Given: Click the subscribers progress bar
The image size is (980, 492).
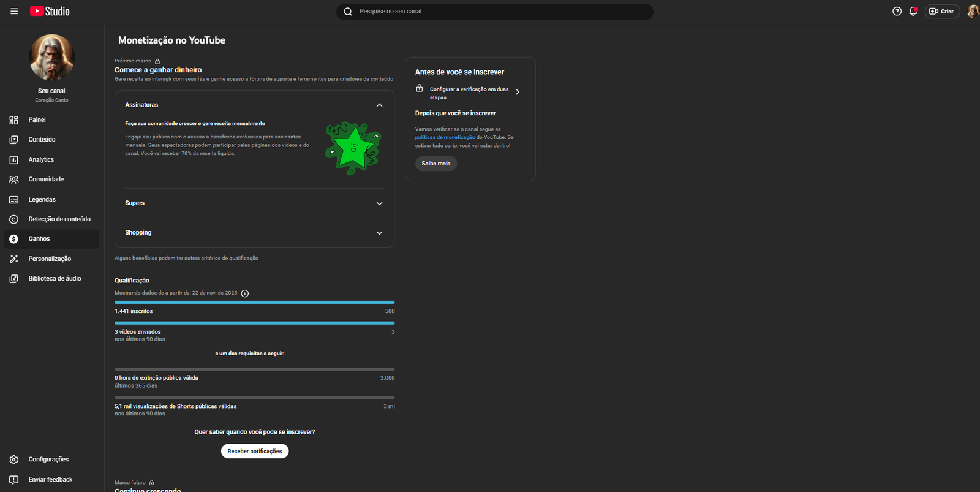Looking at the screenshot, I should click(254, 302).
